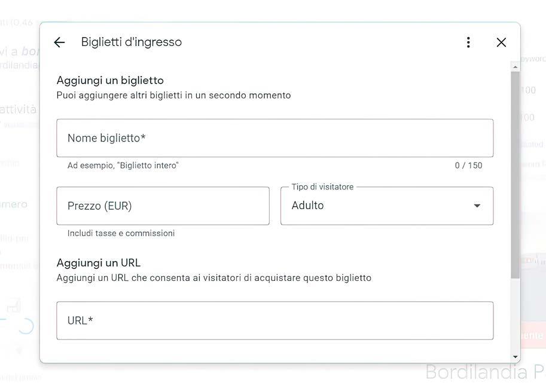Screen dimensions: 546x392
Task: Click the Tipo di visitatore dropdown arrow
Action: coord(477,206)
